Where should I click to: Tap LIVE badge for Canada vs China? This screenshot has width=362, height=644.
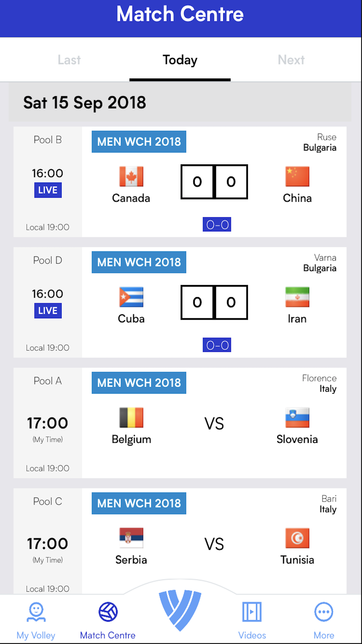tap(48, 190)
